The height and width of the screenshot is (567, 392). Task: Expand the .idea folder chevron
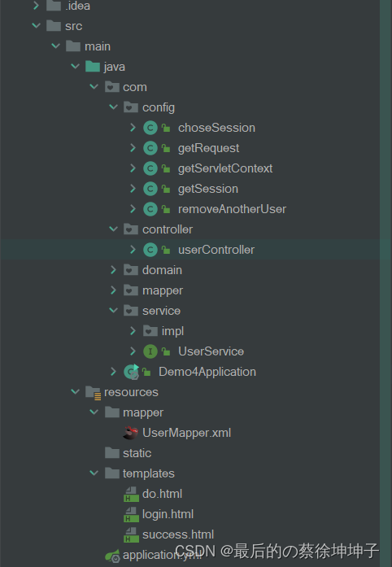pyautogui.click(x=36, y=6)
